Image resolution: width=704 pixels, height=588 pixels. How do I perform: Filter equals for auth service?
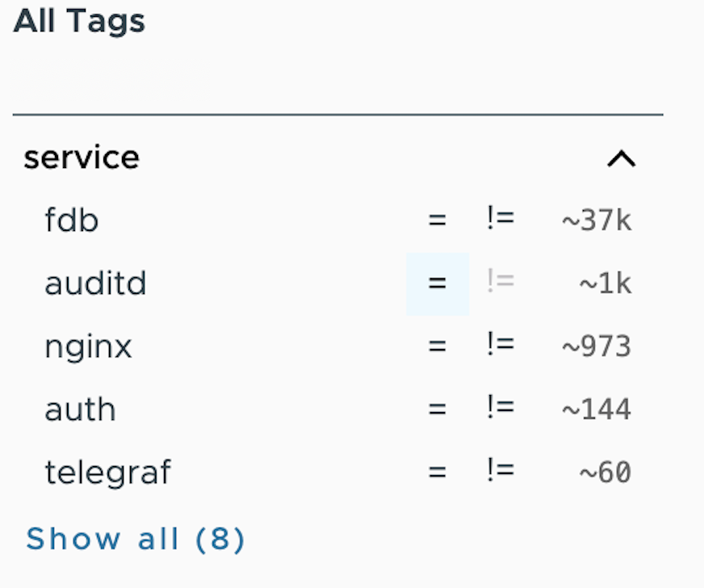tap(438, 409)
